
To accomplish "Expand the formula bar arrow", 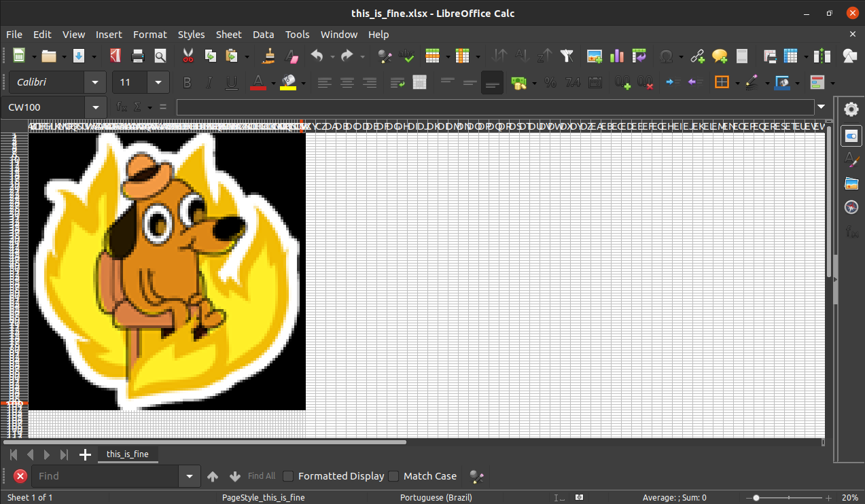I will tap(822, 107).
